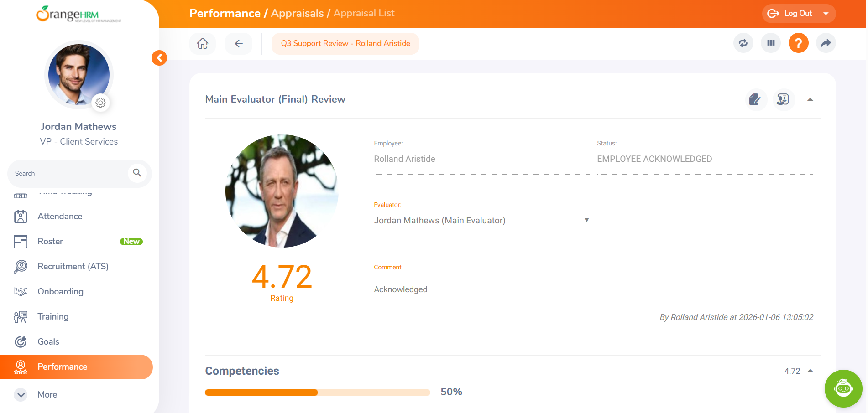Click the edit note icon in review header

click(755, 99)
